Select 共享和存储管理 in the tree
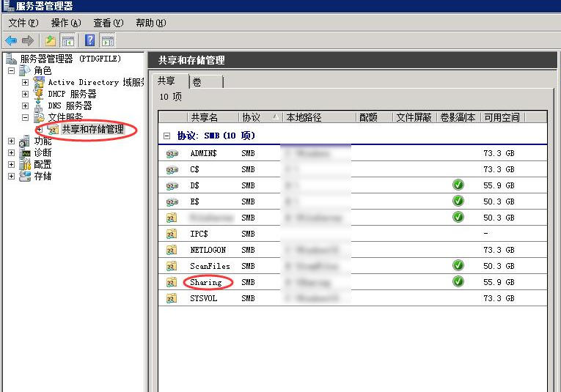Image resolution: width=561 pixels, height=392 pixels. coord(92,130)
